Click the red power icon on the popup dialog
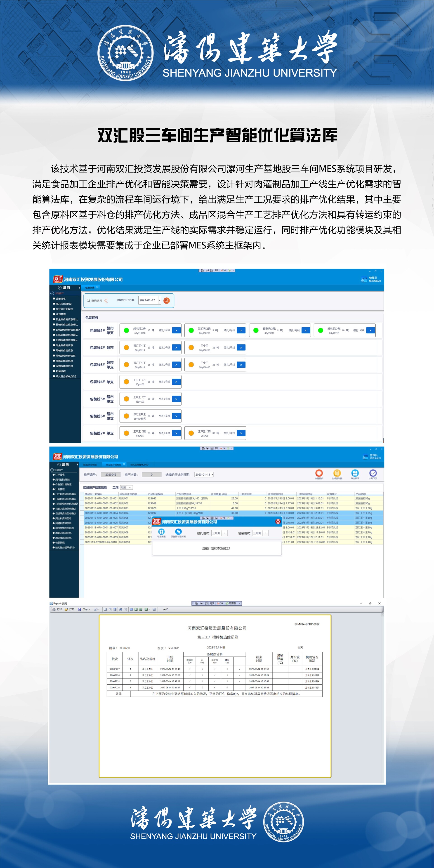Image resolution: width=434 pixels, height=868 pixels. click(278, 522)
